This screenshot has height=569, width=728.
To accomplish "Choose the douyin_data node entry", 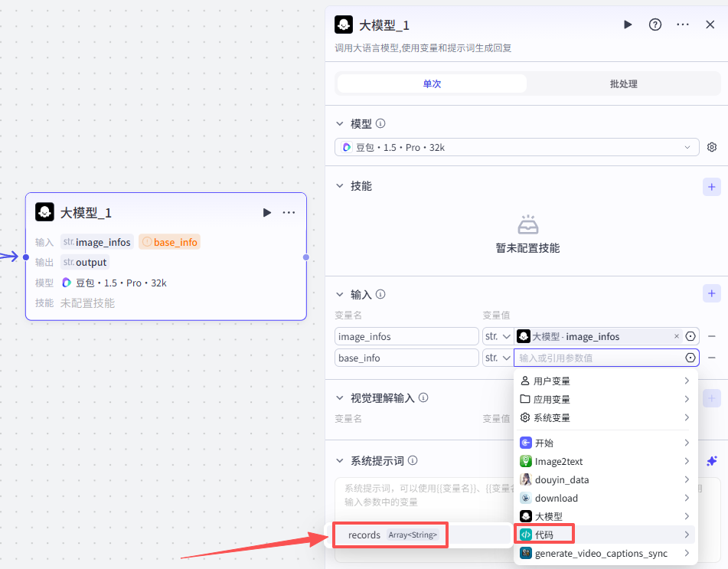I will 605,479.
